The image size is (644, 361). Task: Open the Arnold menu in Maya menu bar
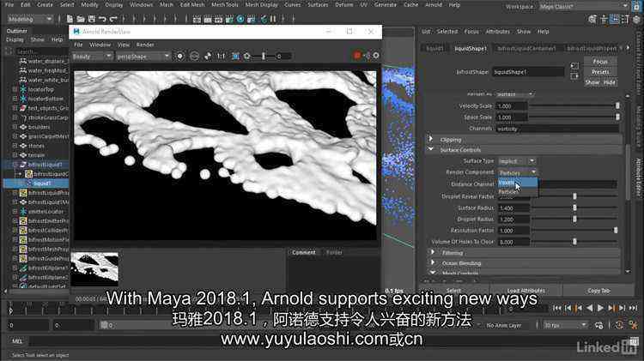pyautogui.click(x=434, y=5)
